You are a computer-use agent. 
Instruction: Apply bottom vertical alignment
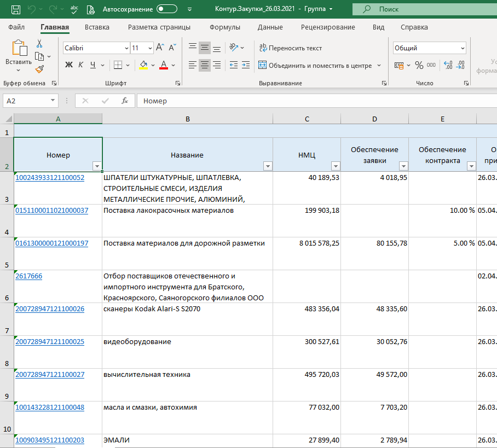click(217, 48)
